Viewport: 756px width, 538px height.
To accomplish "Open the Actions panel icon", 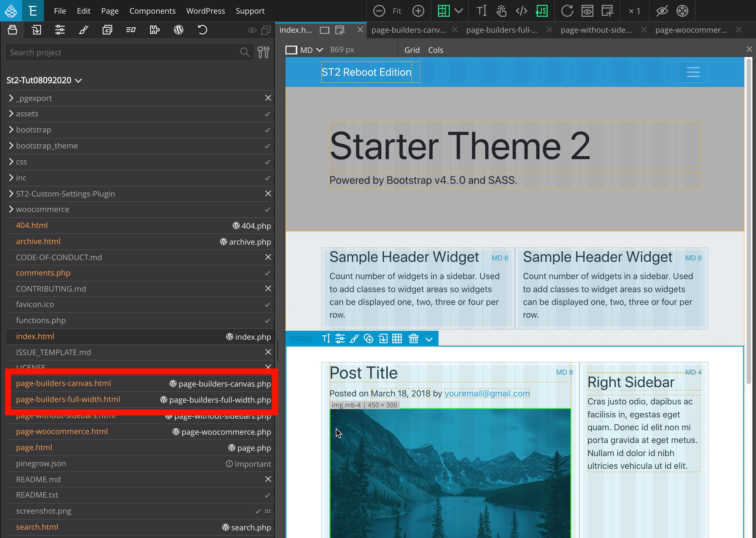I will (131, 30).
